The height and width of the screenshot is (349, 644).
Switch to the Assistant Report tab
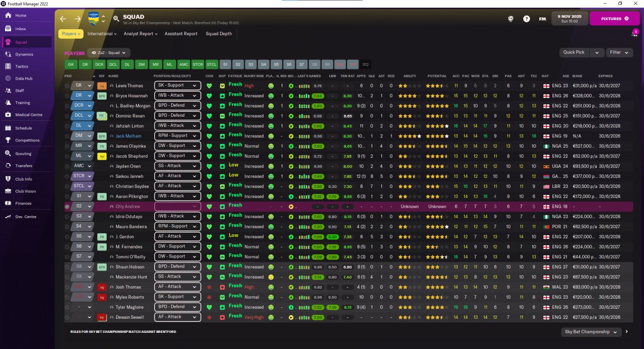(x=181, y=34)
